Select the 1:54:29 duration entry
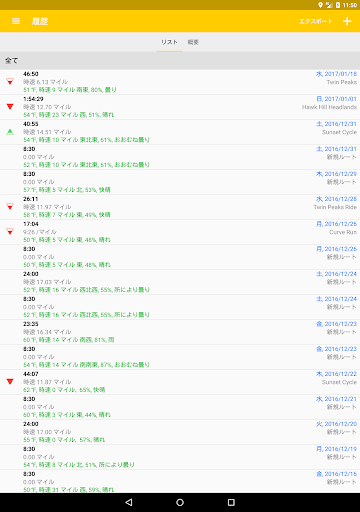This screenshot has width=360, height=512. pyautogui.click(x=33, y=99)
